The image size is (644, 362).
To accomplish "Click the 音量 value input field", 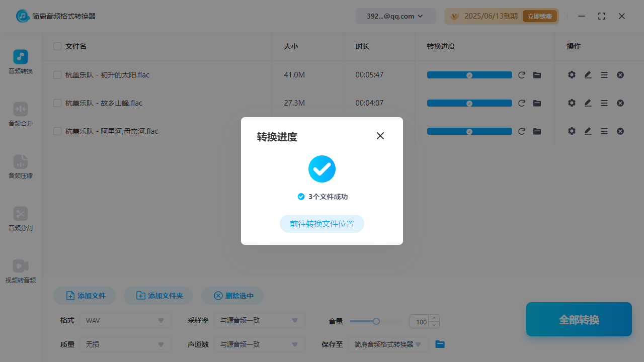I will 421,320.
